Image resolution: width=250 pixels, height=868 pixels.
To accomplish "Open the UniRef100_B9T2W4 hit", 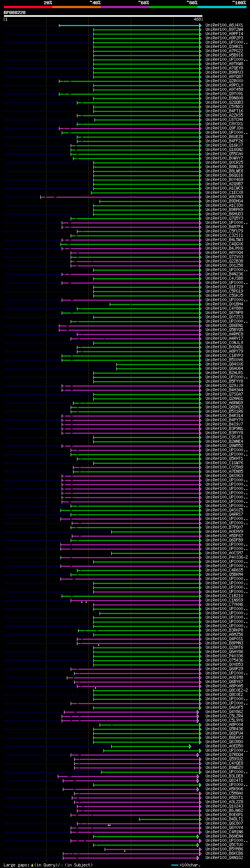I will (x=224, y=30).
